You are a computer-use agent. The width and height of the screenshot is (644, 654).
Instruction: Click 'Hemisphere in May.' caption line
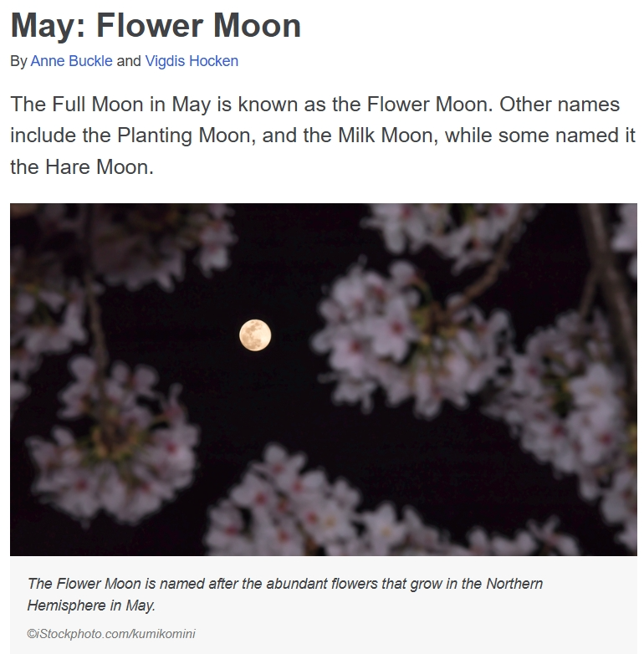(91, 605)
